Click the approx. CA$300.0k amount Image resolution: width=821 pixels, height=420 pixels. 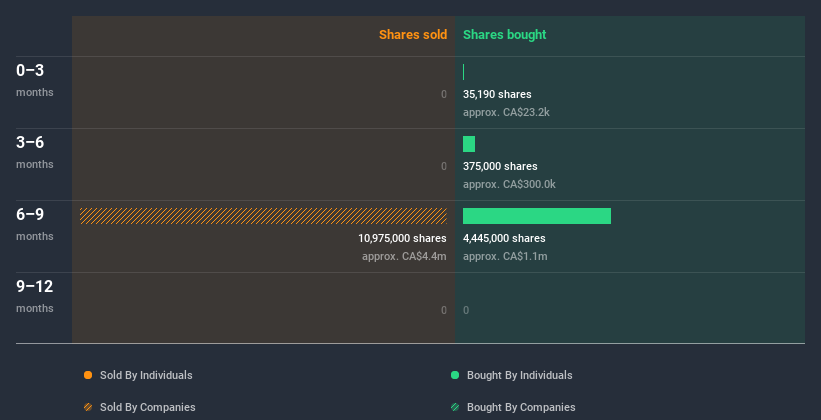509,184
